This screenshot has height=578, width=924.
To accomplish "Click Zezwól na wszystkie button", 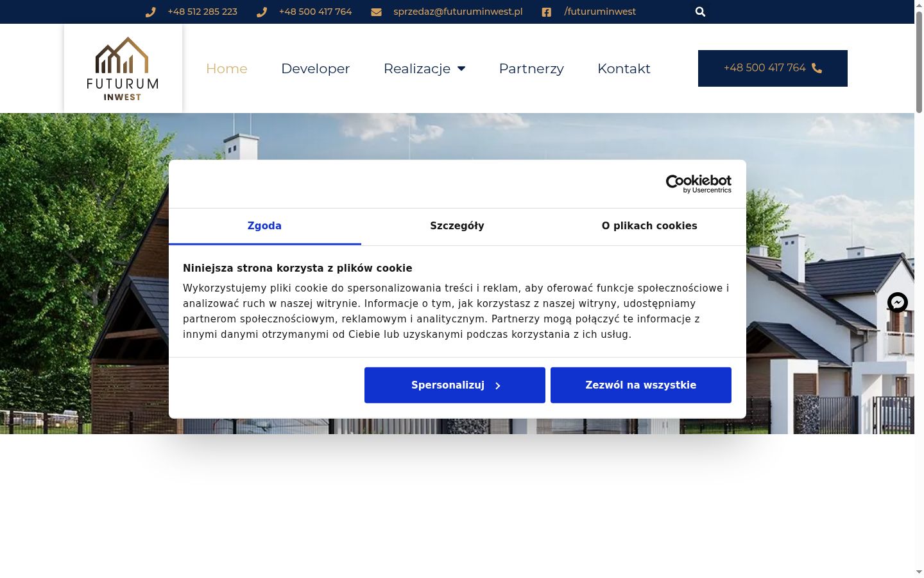I will [641, 385].
